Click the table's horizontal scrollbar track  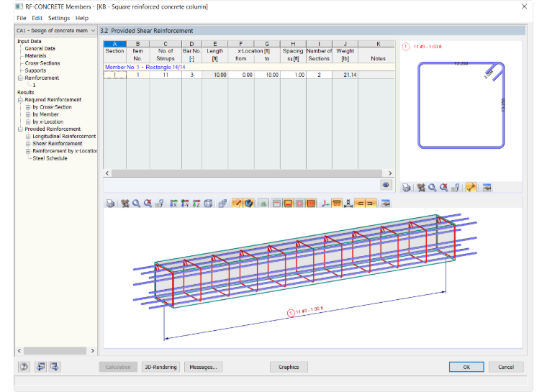(247, 173)
